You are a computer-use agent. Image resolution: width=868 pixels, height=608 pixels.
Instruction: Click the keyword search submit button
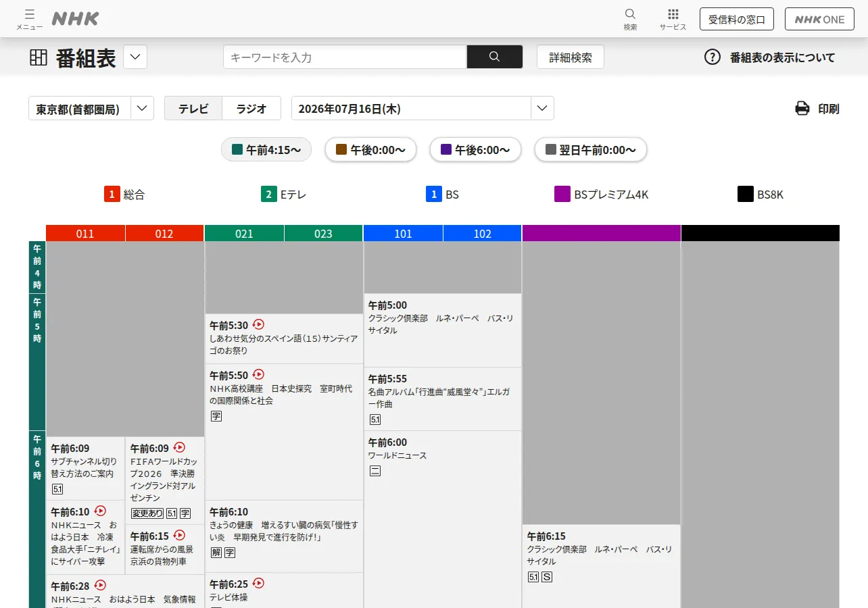(494, 57)
